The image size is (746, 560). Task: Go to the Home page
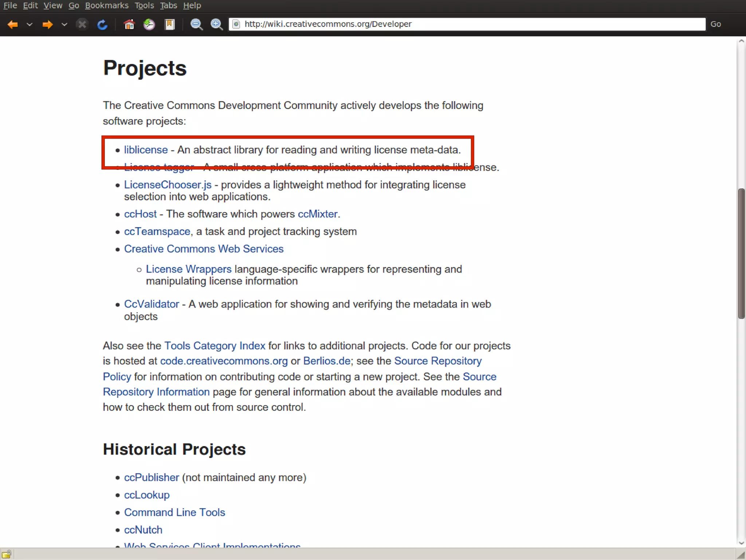129,24
